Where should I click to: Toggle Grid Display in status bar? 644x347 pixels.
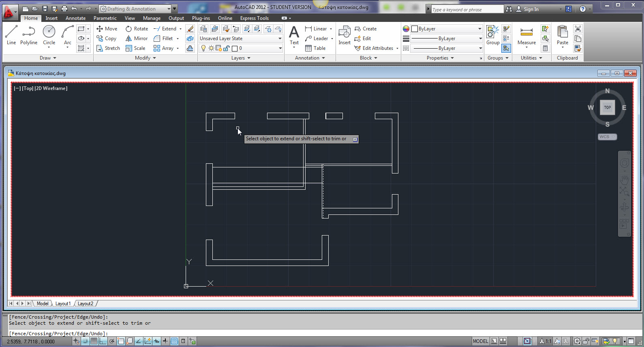pyautogui.click(x=94, y=341)
